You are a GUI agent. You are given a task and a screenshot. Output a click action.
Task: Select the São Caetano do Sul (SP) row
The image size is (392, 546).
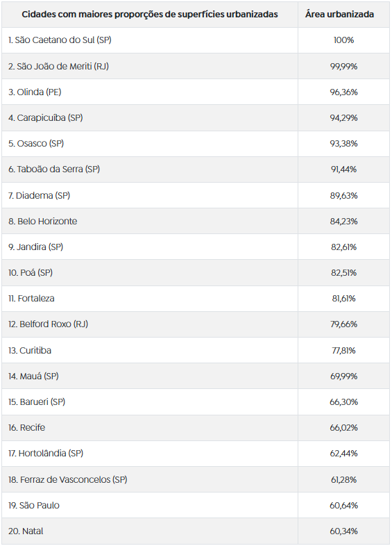(196, 40)
